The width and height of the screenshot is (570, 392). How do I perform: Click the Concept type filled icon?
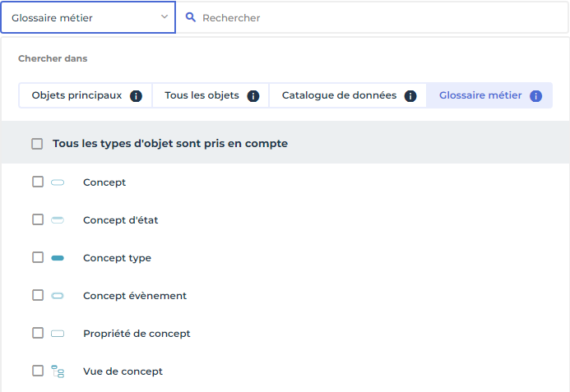(58, 258)
